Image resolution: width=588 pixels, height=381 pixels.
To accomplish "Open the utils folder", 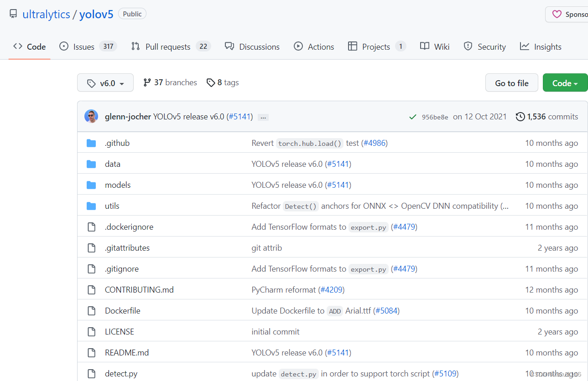I will coord(112,206).
